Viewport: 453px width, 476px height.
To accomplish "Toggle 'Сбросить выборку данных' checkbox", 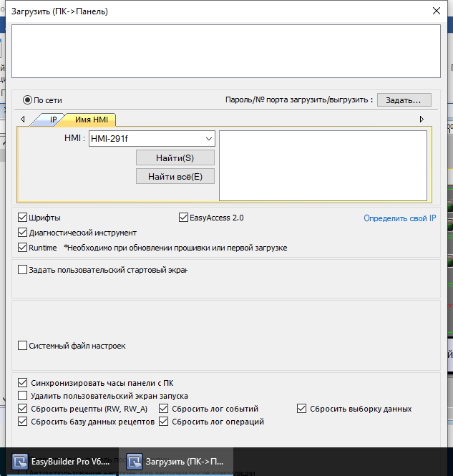I will coord(301,409).
